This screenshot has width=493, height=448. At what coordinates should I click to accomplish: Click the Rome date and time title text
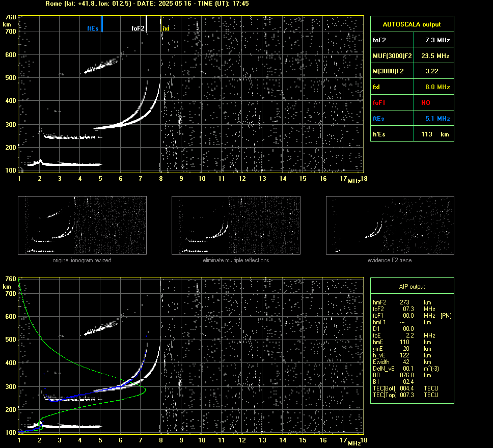tap(147, 4)
